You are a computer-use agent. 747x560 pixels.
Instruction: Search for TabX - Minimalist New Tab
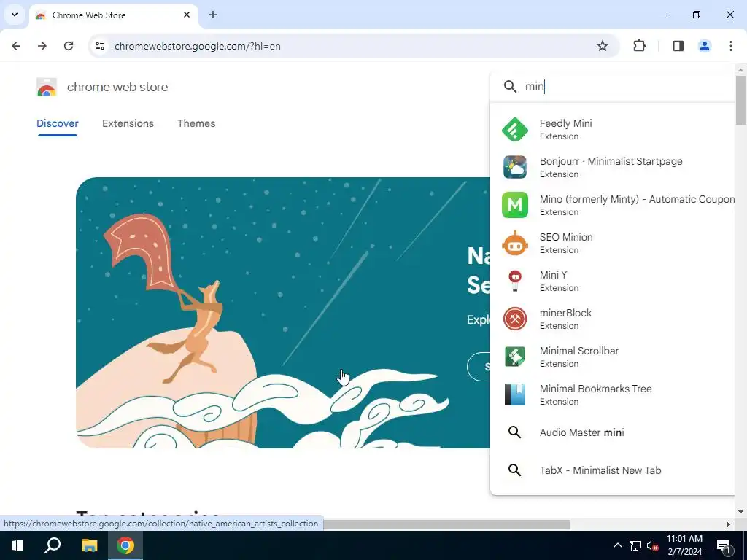coord(613,470)
